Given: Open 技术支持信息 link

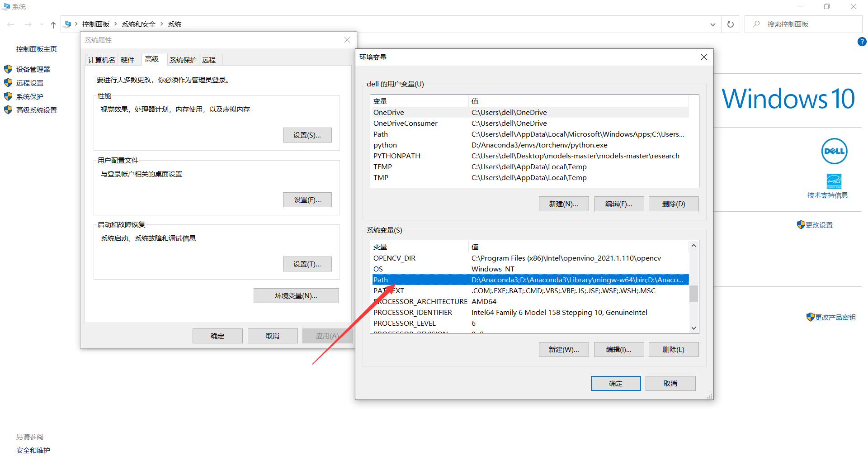Looking at the screenshot, I should (x=828, y=195).
